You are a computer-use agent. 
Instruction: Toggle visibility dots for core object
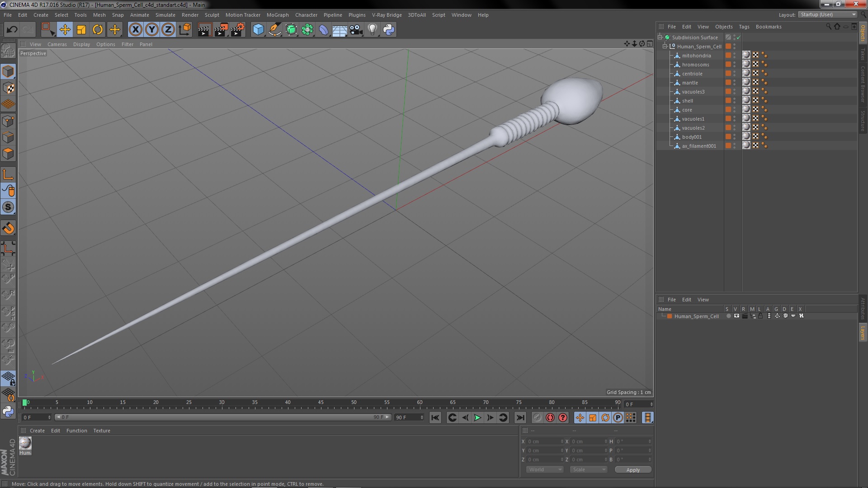pos(734,110)
